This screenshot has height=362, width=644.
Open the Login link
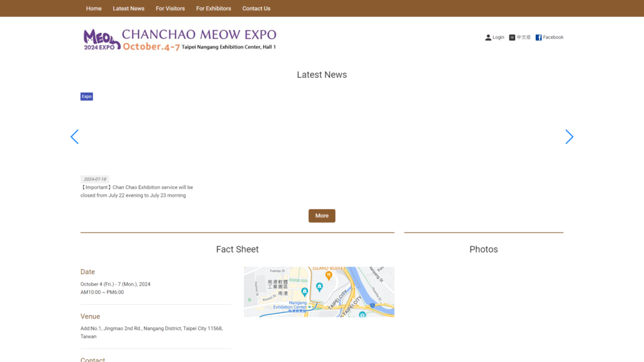click(x=498, y=37)
